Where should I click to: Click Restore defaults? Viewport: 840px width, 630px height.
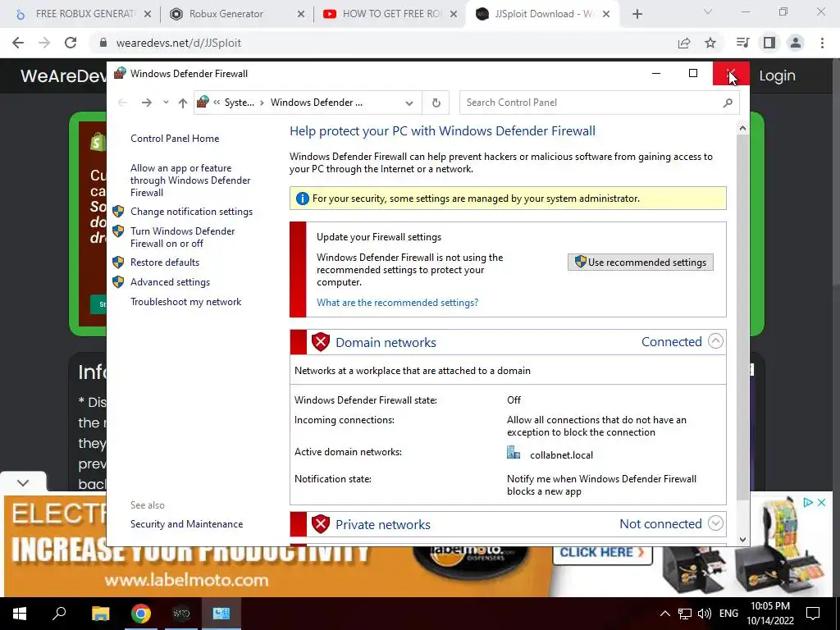pyautogui.click(x=164, y=262)
